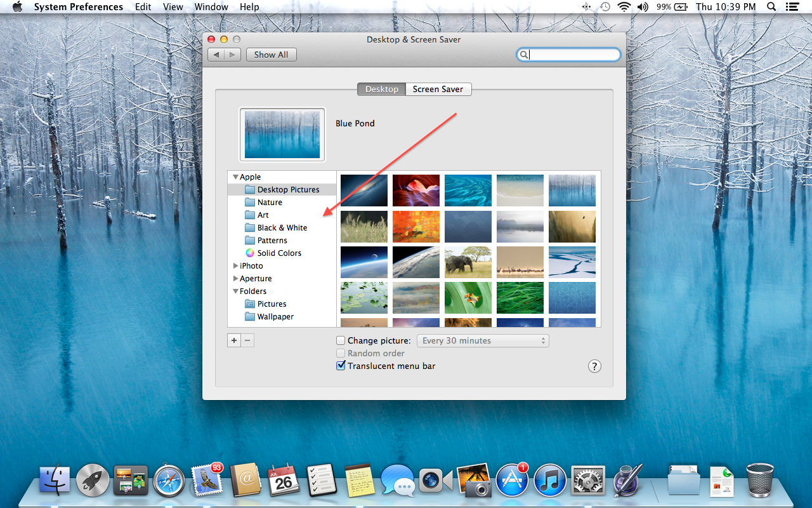Click the current Blue Pond preview

(x=282, y=135)
